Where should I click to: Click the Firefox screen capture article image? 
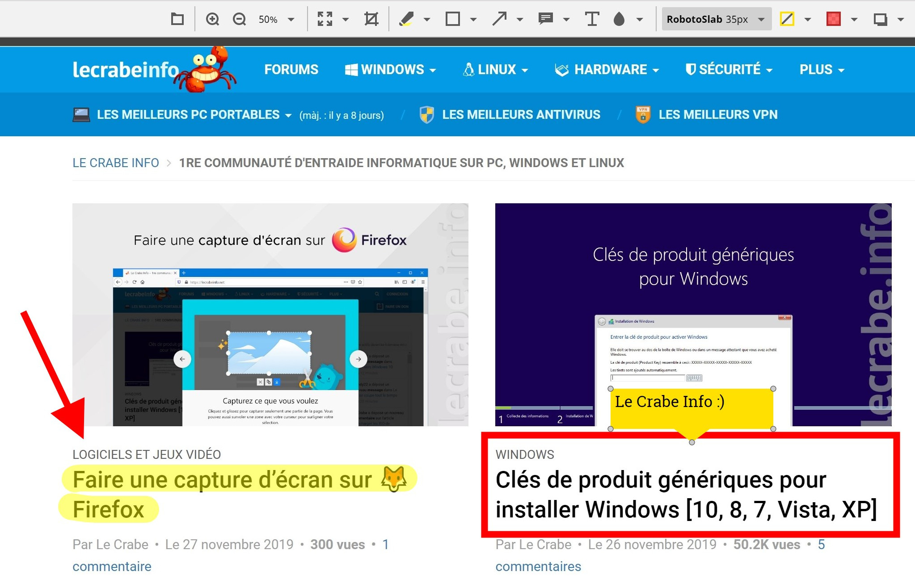(x=270, y=315)
